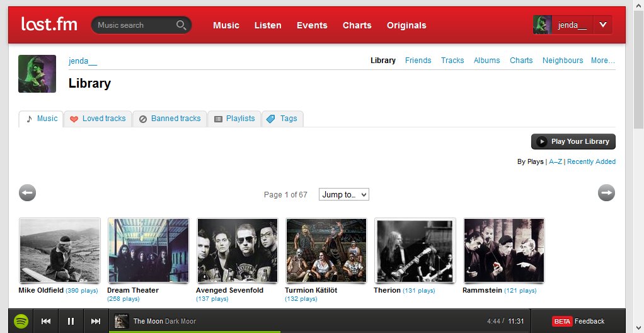Click header jenda__ avatar image
This screenshot has width=644, height=333.
click(x=542, y=25)
